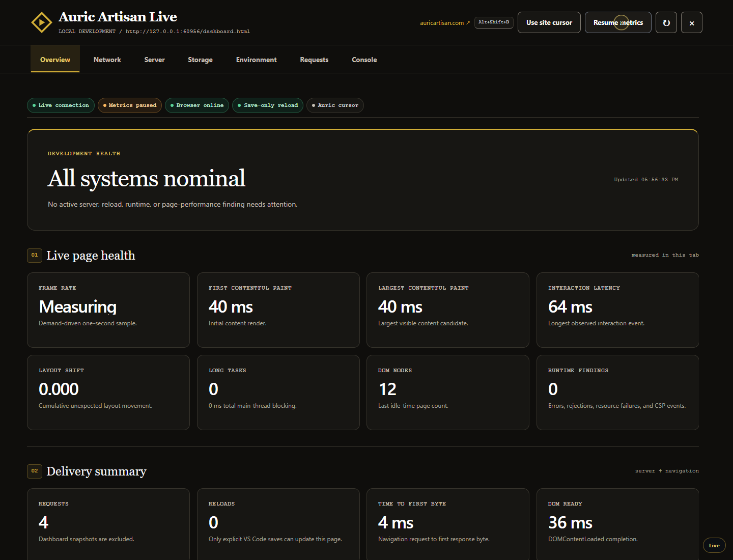This screenshot has width=733, height=560.
Task: Click the refresh arrow icon button
Action: (x=666, y=22)
